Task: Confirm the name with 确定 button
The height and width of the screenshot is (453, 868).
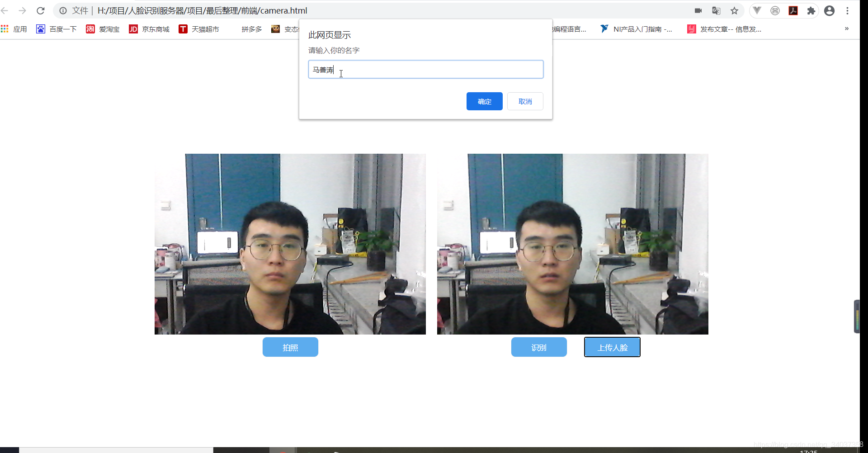Action: [x=485, y=101]
